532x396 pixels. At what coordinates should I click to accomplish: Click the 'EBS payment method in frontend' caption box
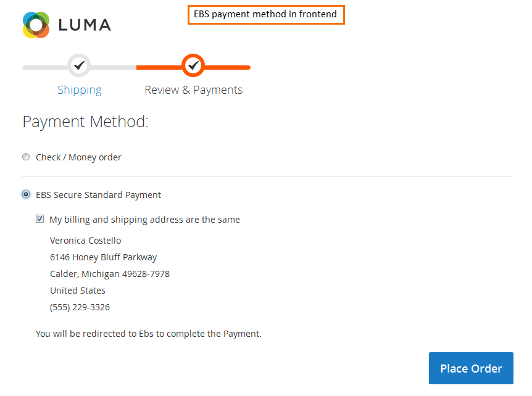pyautogui.click(x=265, y=15)
